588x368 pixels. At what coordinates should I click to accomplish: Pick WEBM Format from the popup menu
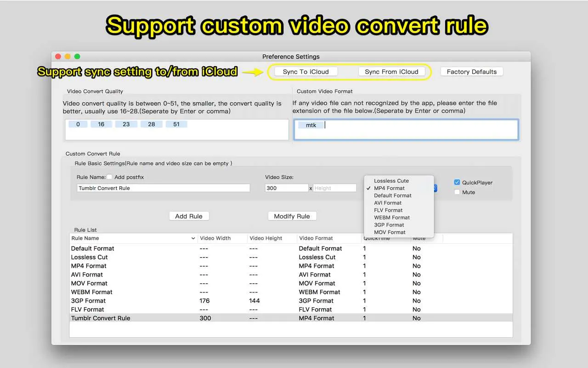391,218
